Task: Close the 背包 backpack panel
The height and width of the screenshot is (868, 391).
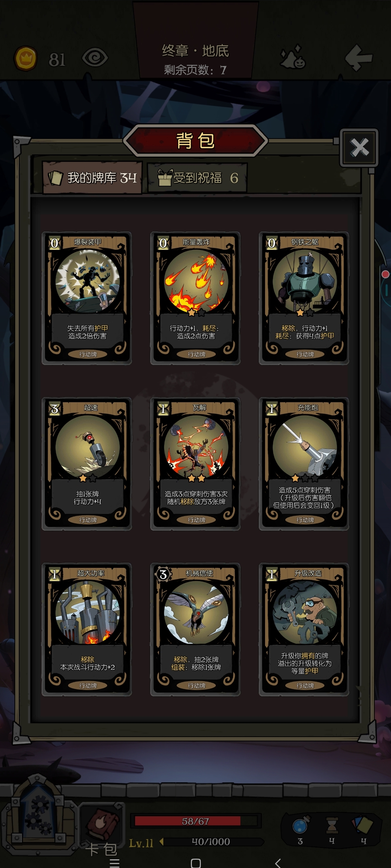Action: coord(359,148)
